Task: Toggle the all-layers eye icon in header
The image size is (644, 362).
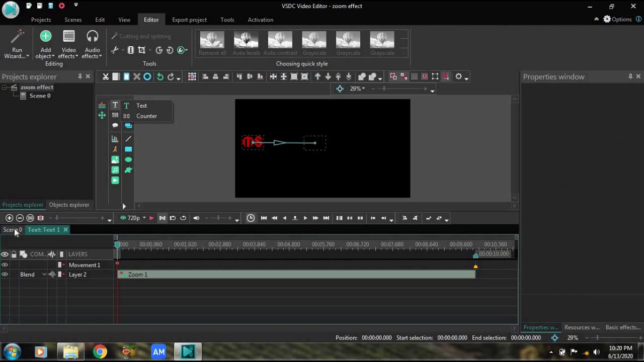Action: point(5,254)
